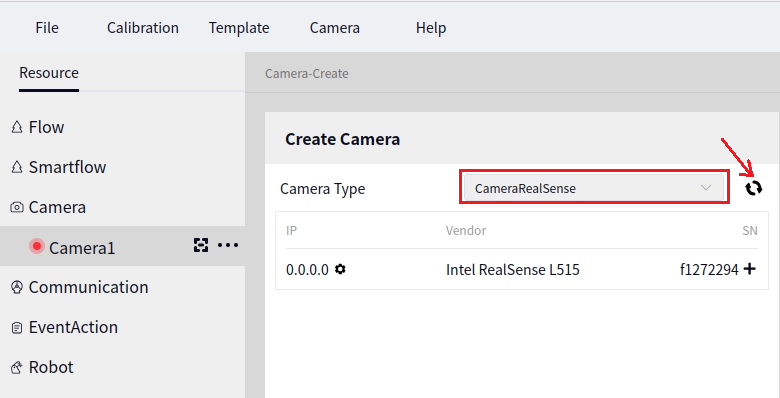Click the camera icon beside Camera
780x398 pixels.
click(17, 207)
